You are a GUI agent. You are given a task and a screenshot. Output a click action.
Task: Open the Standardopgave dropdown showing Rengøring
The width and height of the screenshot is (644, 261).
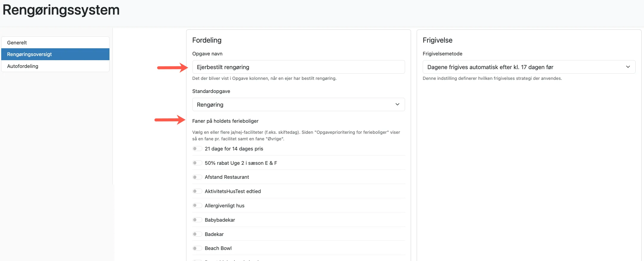[x=299, y=105]
